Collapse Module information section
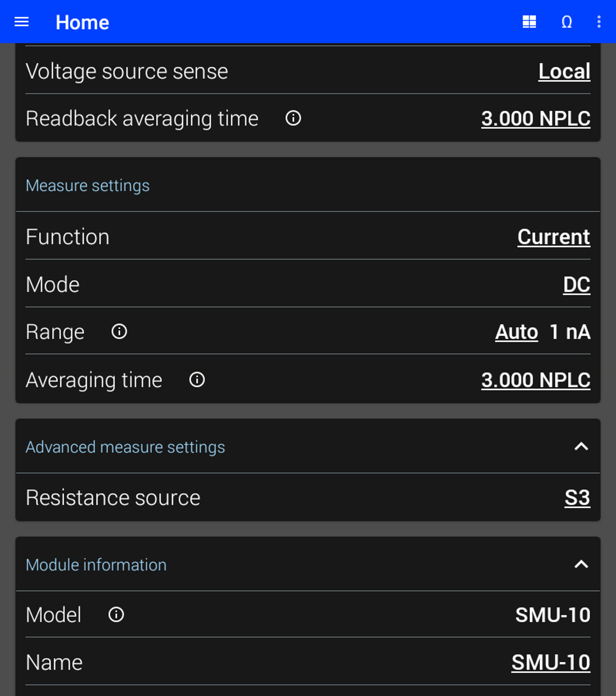The width and height of the screenshot is (616, 696). point(581,564)
